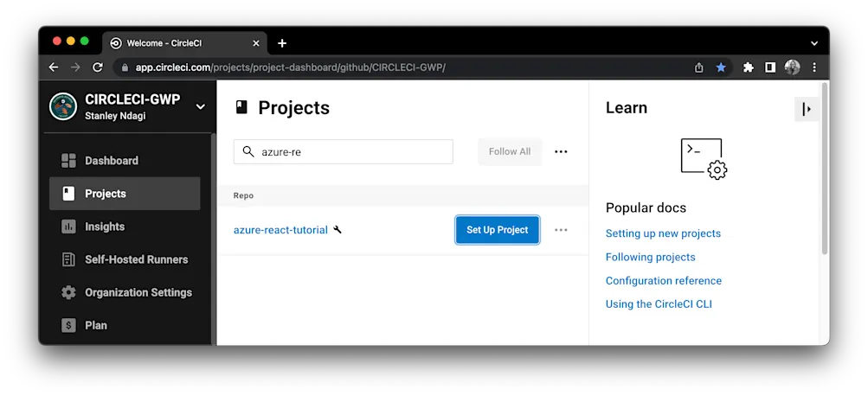
Task: Click the Projects book icon in sidebar
Action: pos(68,194)
